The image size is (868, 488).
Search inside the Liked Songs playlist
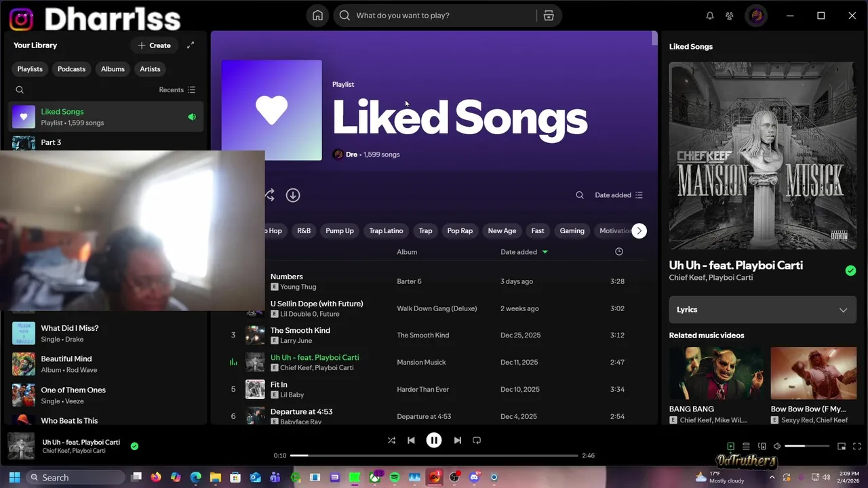point(580,195)
